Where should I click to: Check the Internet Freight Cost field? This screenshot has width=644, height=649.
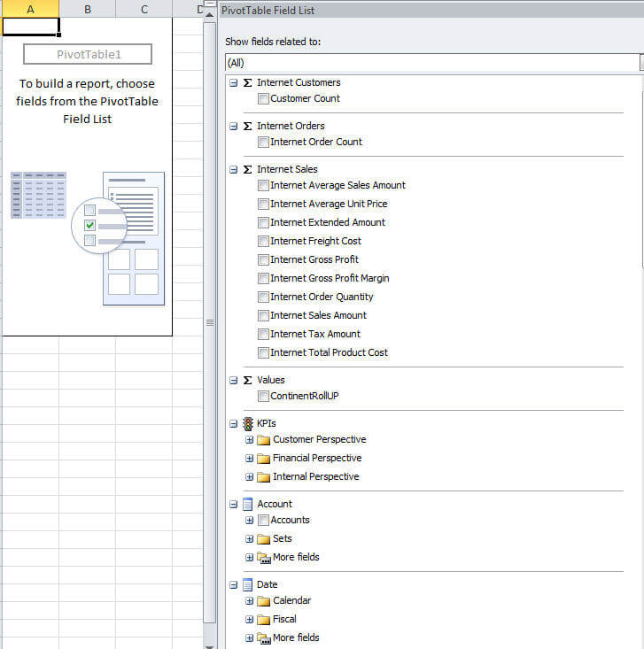[263, 242]
